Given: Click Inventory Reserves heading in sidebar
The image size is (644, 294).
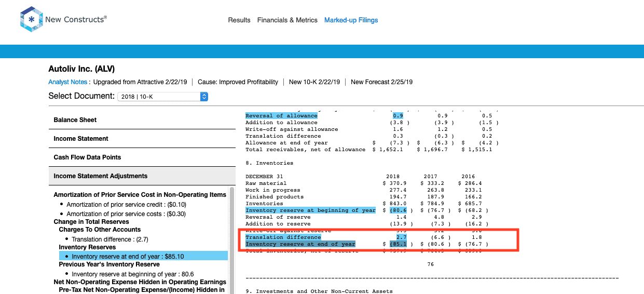Looking at the screenshot, I should click(87, 247).
